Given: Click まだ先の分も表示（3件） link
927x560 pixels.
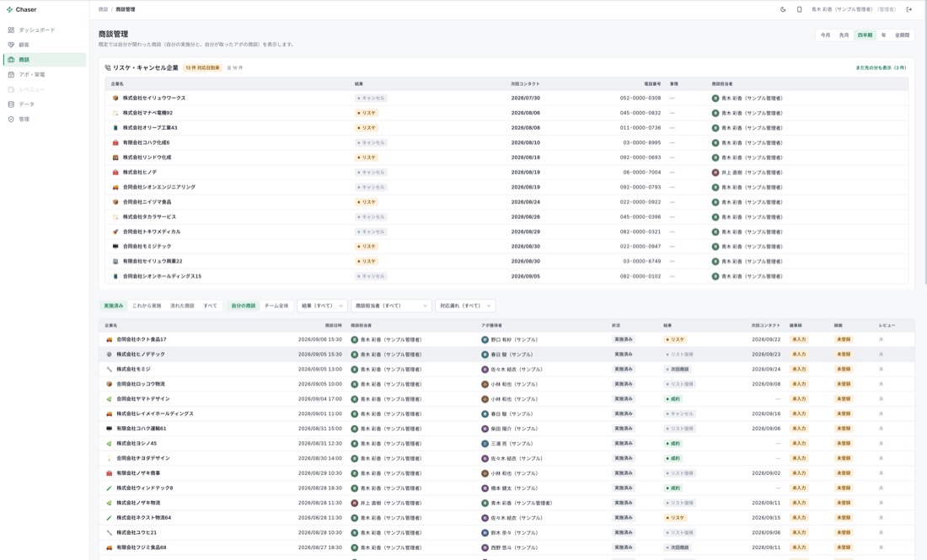Looking at the screenshot, I should 881,68.
